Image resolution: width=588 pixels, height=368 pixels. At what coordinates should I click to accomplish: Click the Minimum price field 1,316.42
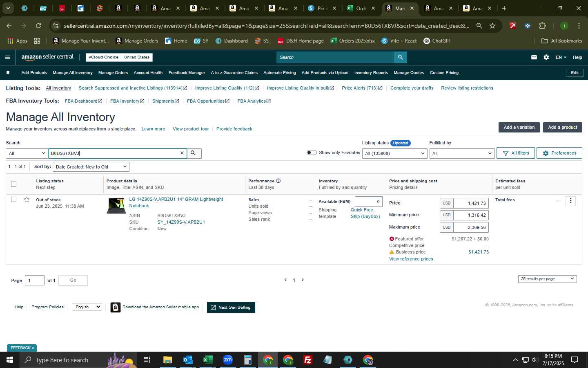[471, 215]
